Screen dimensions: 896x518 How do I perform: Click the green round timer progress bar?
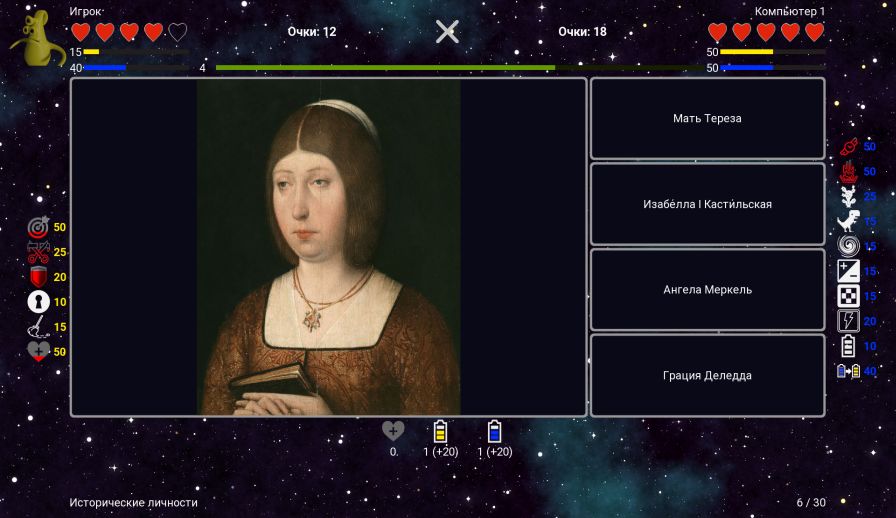pyautogui.click(x=385, y=68)
